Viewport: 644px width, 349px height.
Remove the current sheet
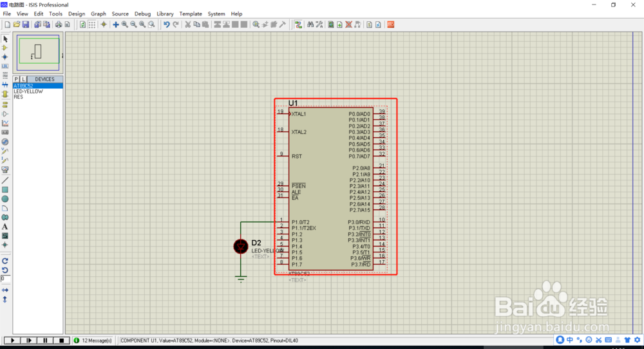[348, 24]
